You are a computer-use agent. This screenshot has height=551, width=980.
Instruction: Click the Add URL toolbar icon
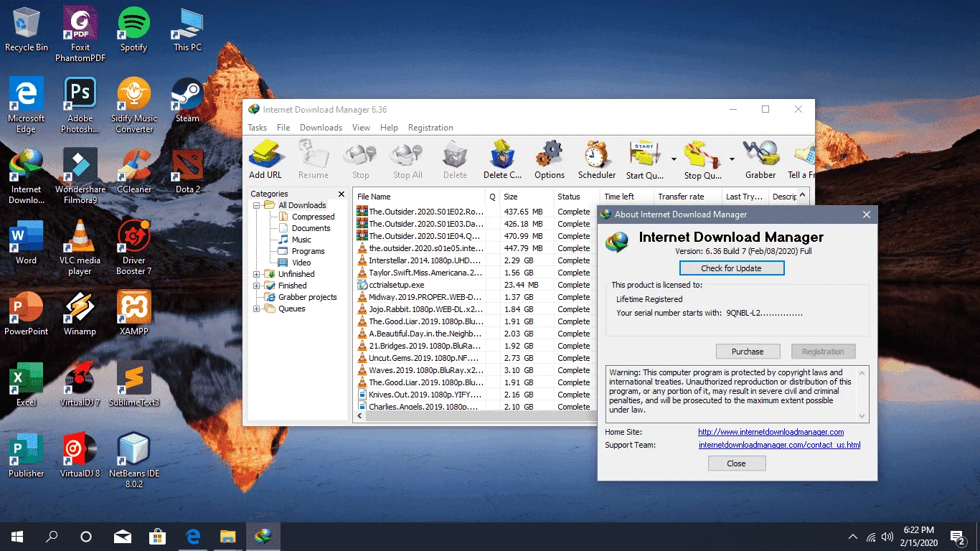tap(265, 159)
